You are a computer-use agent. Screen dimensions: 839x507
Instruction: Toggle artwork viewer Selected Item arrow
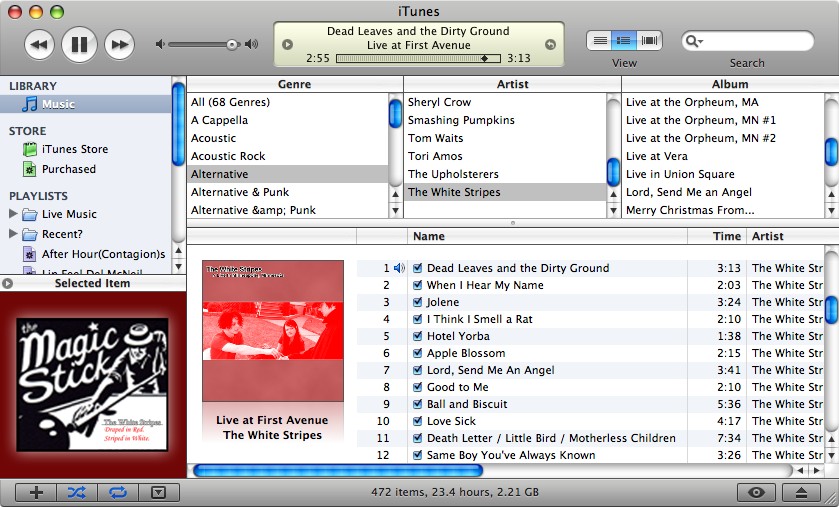7,283
